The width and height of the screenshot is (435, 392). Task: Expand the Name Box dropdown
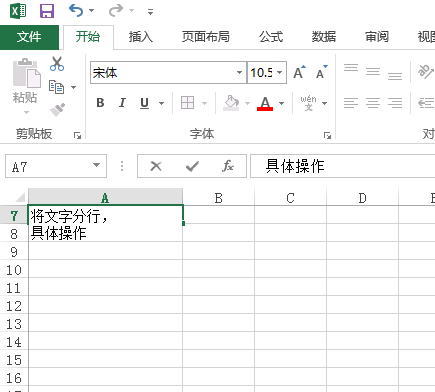tap(97, 165)
